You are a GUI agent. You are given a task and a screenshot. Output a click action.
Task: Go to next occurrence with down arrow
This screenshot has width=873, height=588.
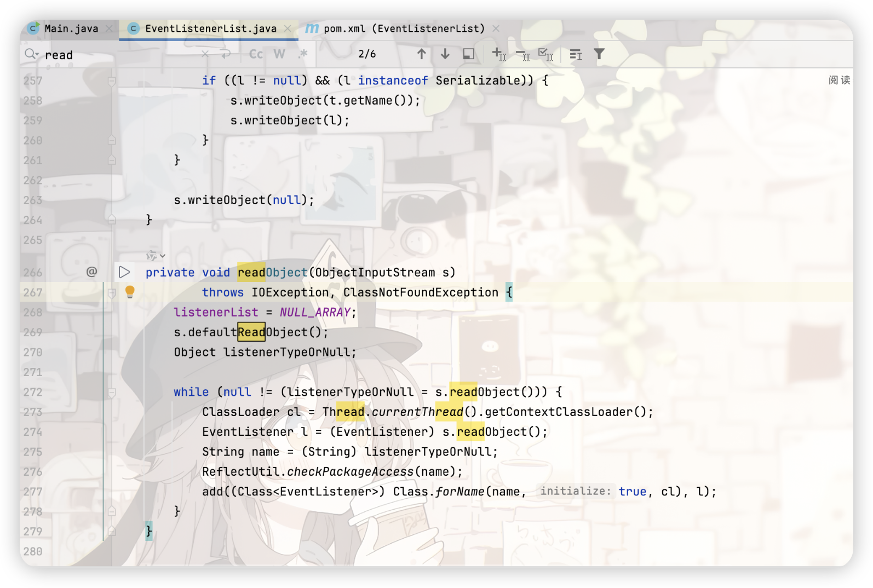pos(445,54)
